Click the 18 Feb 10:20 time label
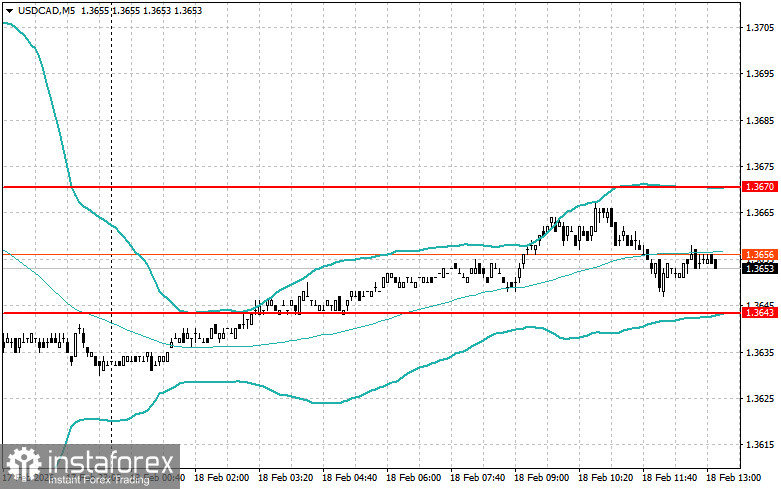Screen dimensions: 781x489 (x=605, y=478)
